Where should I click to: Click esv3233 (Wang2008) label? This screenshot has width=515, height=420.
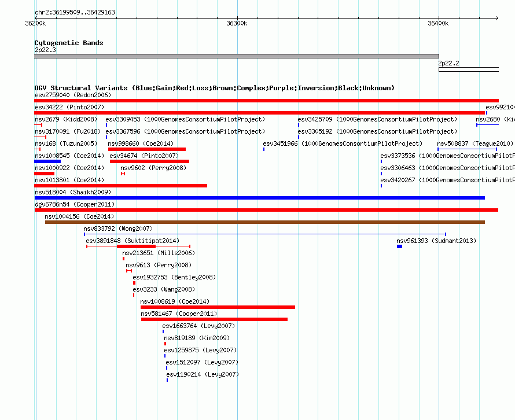pyautogui.click(x=164, y=289)
